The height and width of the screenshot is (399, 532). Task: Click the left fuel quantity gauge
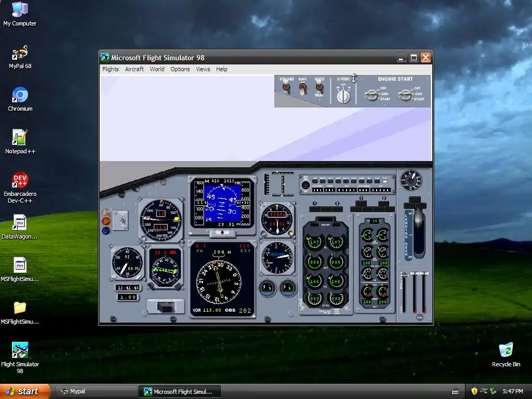tap(267, 288)
